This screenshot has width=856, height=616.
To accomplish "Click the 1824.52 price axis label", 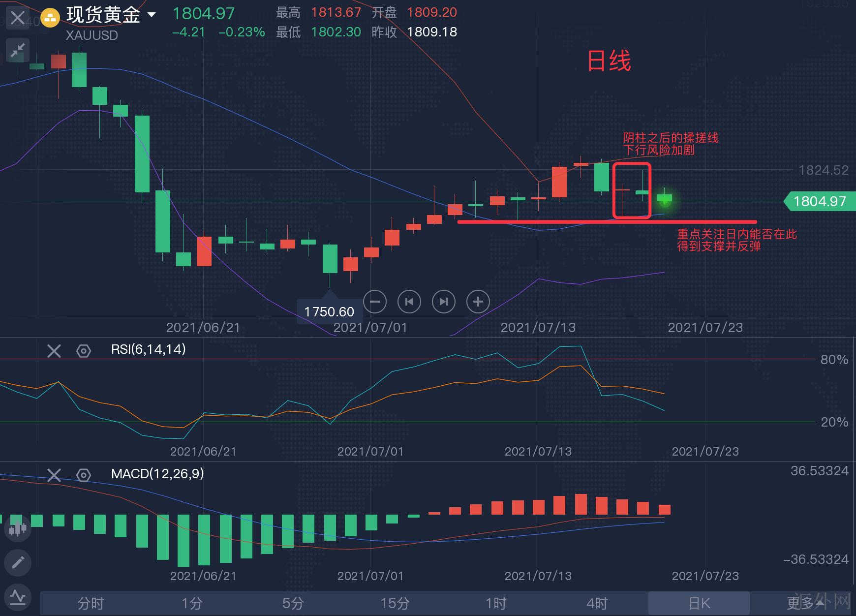I will (x=824, y=170).
